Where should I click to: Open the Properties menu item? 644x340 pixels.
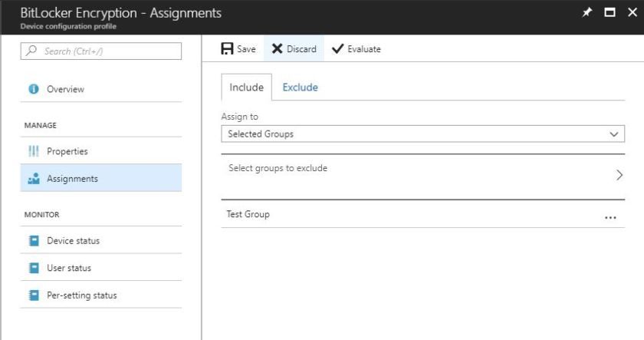pyautogui.click(x=101, y=151)
